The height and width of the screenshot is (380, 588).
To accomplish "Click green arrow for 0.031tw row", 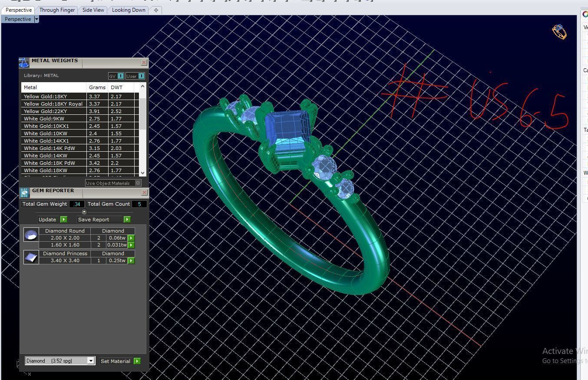I will [131, 245].
